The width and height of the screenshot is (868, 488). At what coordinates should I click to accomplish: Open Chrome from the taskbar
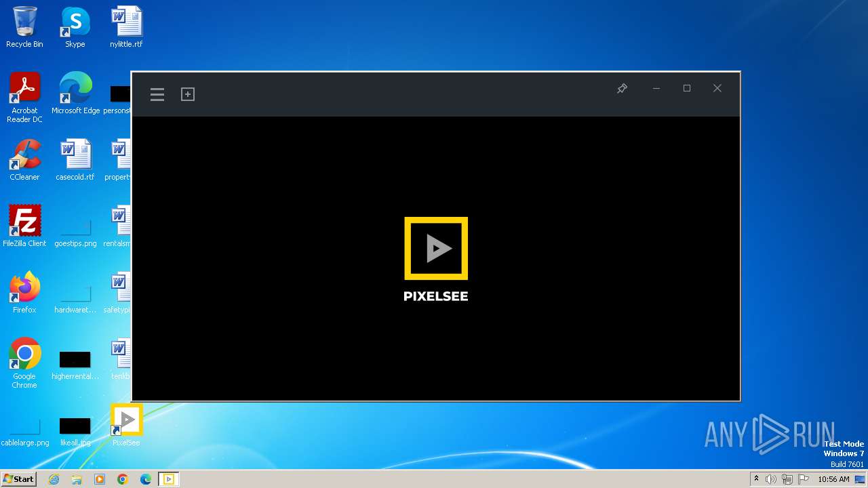(123, 479)
